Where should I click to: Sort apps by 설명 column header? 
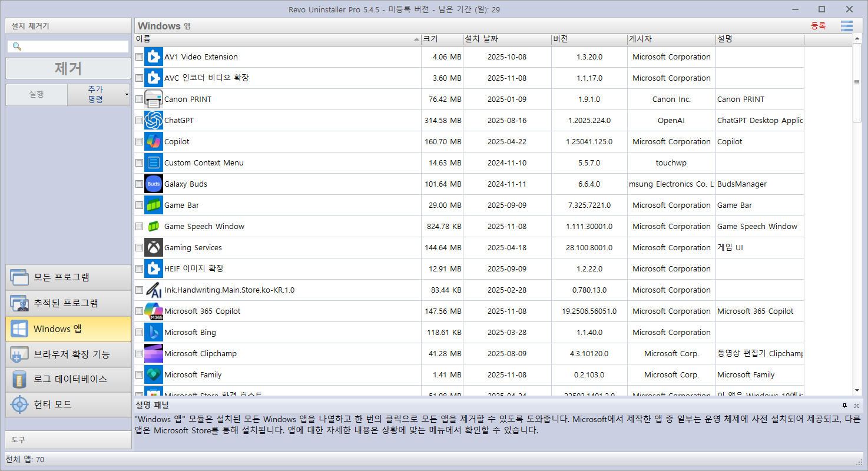coord(760,39)
